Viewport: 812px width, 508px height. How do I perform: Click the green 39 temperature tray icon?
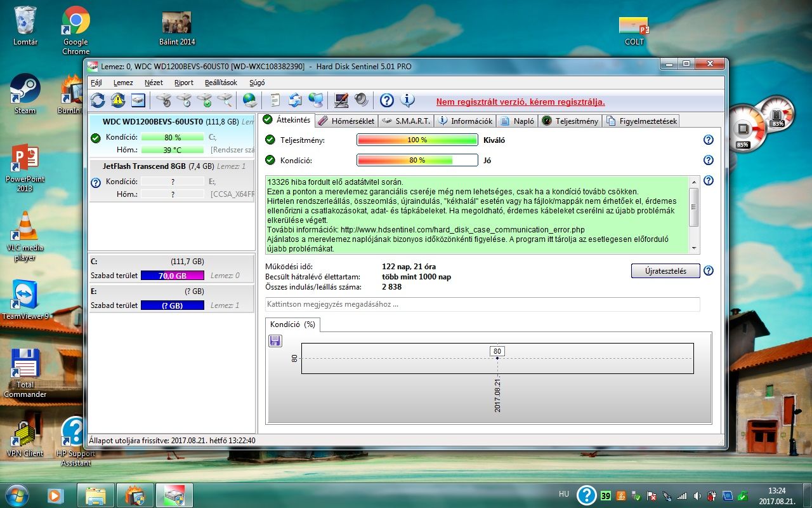click(606, 495)
